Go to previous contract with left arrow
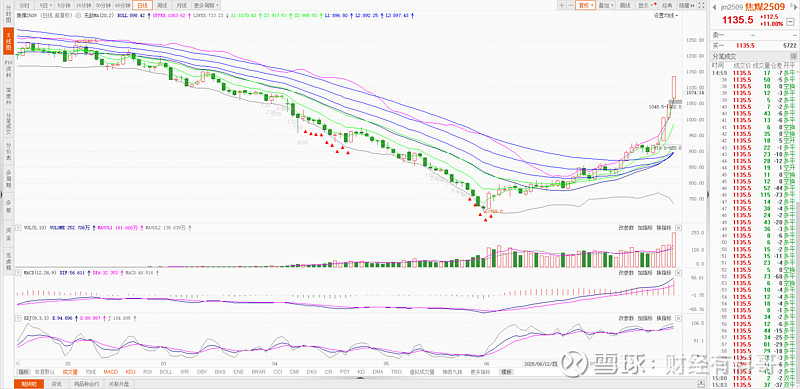 pyautogui.click(x=714, y=7)
